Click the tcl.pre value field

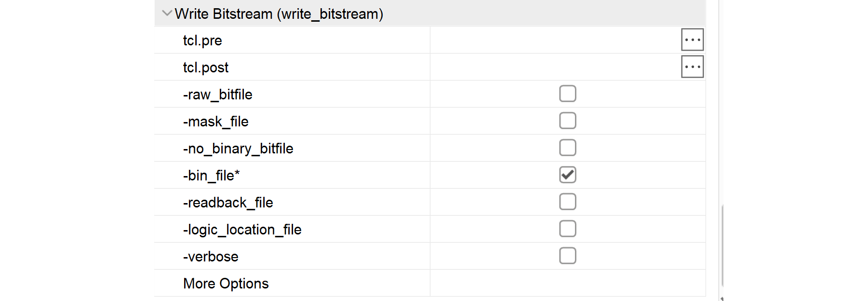click(x=554, y=40)
